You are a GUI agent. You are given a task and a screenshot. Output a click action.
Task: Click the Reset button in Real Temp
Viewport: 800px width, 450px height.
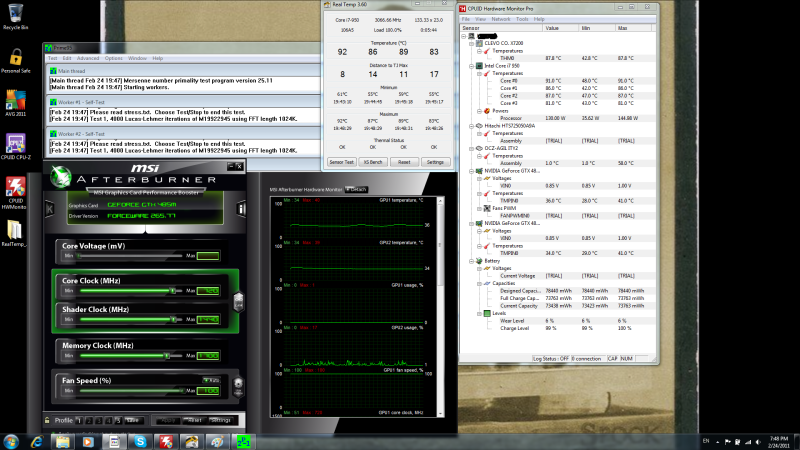tap(404, 162)
